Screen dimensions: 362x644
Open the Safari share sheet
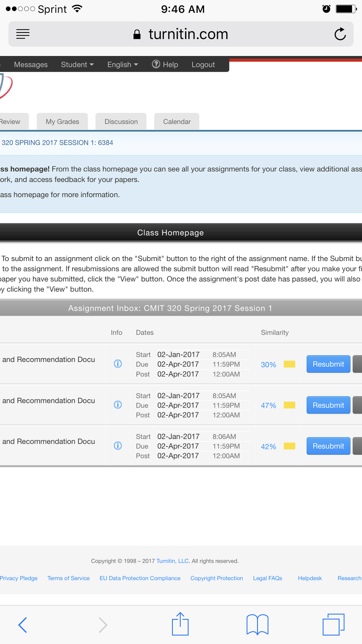pyautogui.click(x=180, y=624)
